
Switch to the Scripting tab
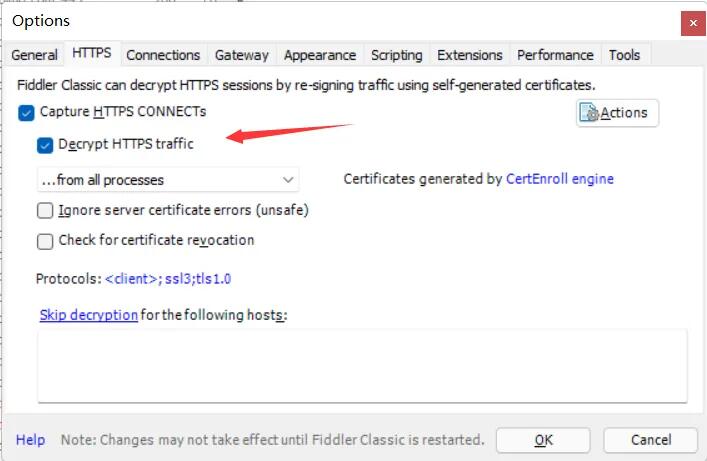396,55
